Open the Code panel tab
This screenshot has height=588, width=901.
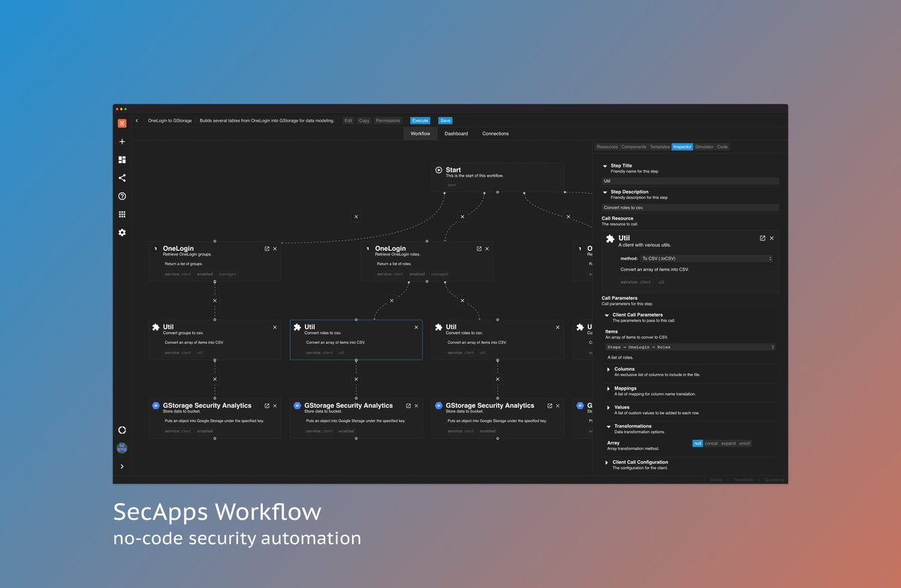722,147
